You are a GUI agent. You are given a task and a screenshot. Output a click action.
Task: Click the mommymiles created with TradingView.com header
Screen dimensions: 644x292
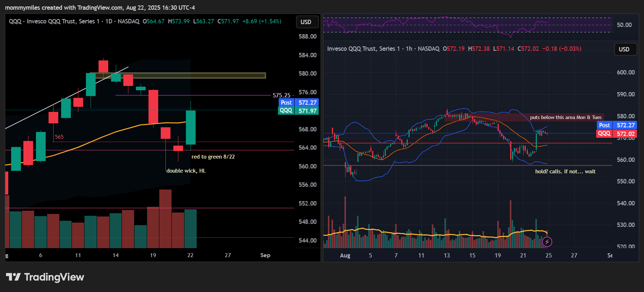[100, 8]
